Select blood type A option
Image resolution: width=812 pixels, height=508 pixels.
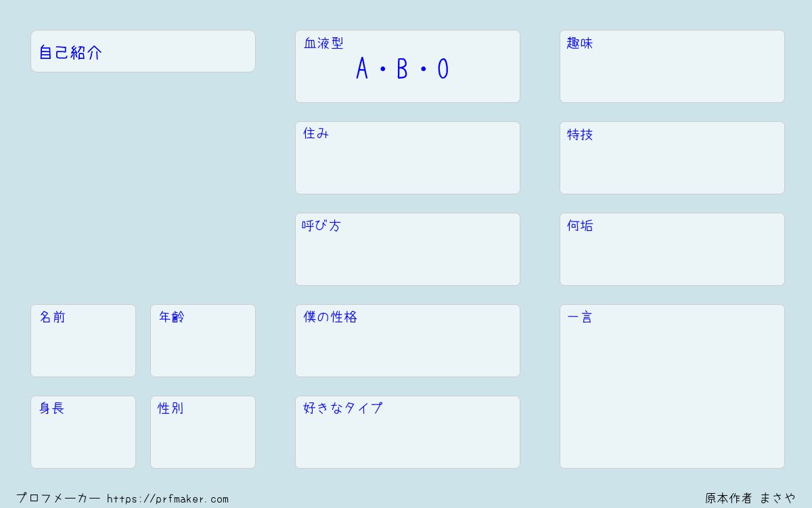pos(362,69)
